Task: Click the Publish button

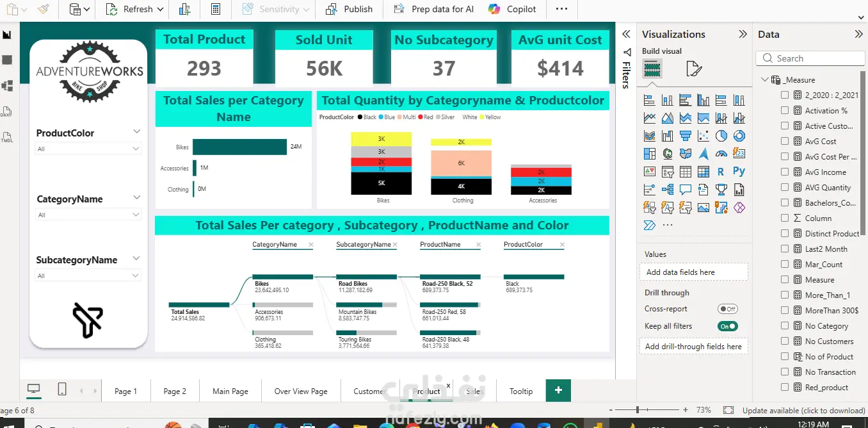Action: coord(349,9)
